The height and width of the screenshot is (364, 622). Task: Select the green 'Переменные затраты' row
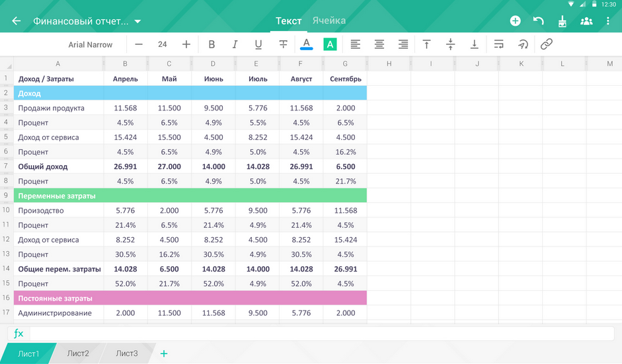tap(190, 196)
